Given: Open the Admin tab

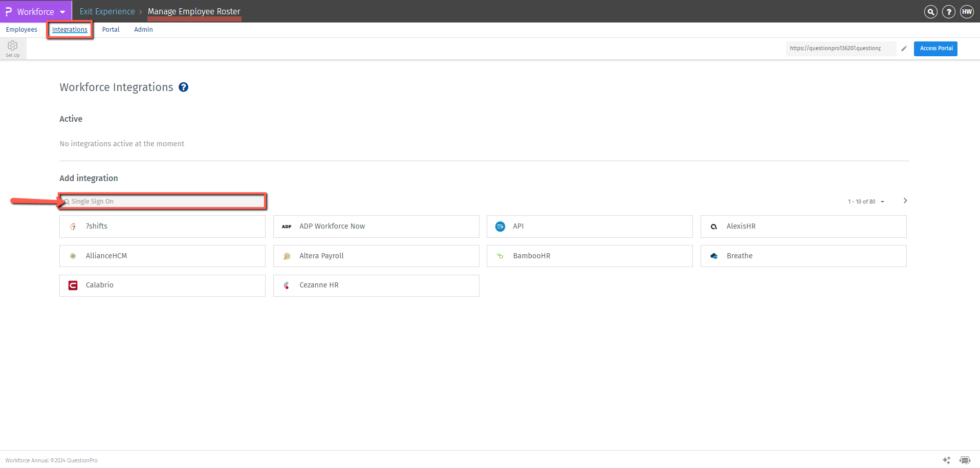Looking at the screenshot, I should tap(143, 30).
